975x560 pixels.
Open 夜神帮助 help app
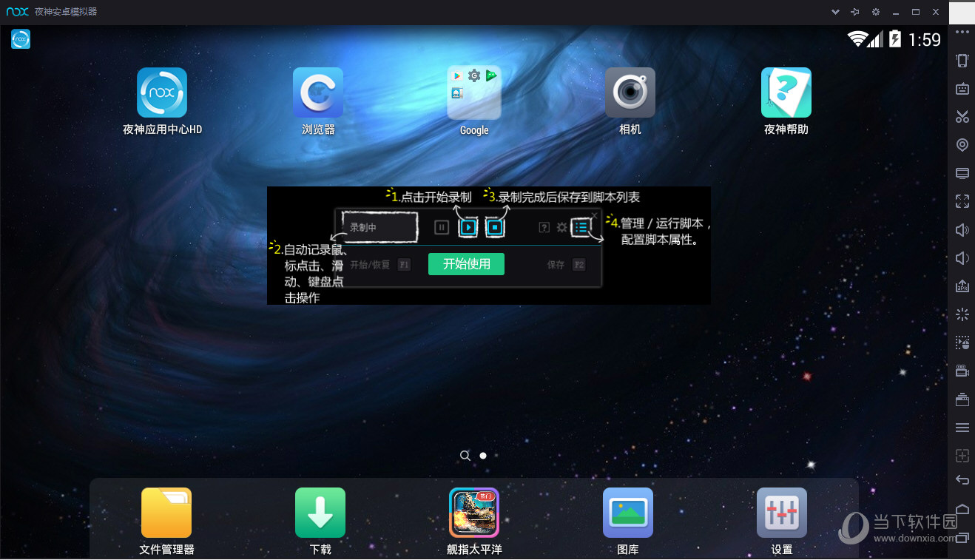tap(786, 92)
